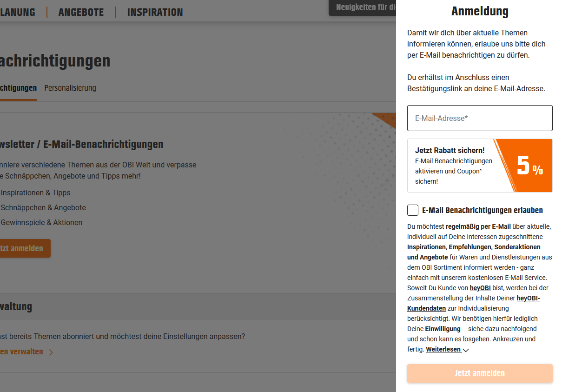
Task: Select the "Gewinnspiele & Aktionen" topic
Action: [x=42, y=222]
